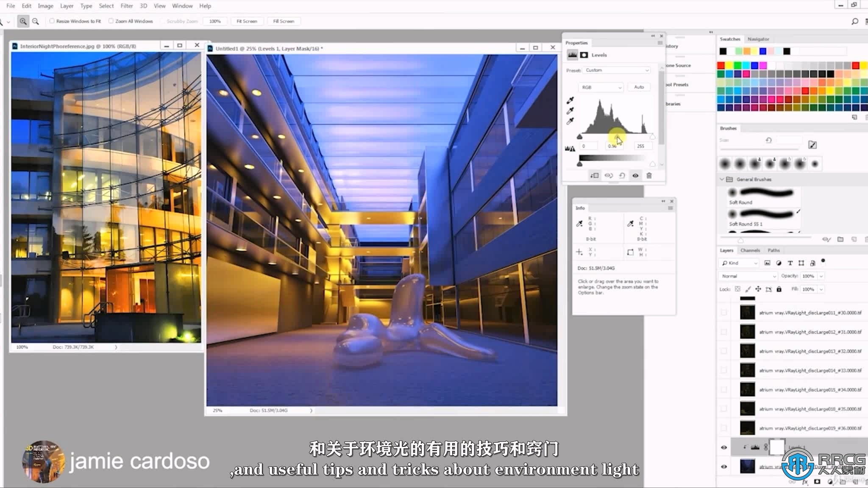Toggle adjustment layer visibility eye in Properties
The height and width of the screenshot is (488, 868).
coord(635,175)
